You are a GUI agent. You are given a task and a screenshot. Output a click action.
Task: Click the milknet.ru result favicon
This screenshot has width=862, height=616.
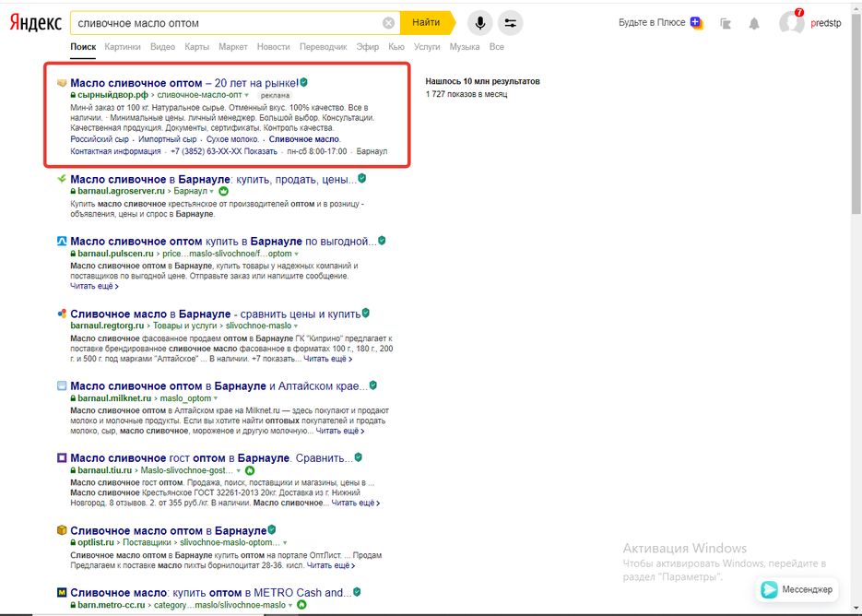pyautogui.click(x=62, y=385)
